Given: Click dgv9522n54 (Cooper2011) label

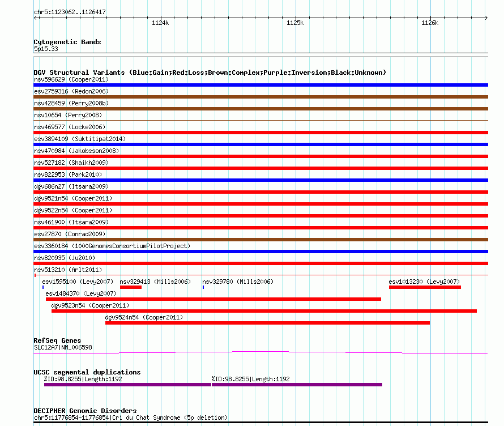Looking at the screenshot, I should (x=73, y=210).
